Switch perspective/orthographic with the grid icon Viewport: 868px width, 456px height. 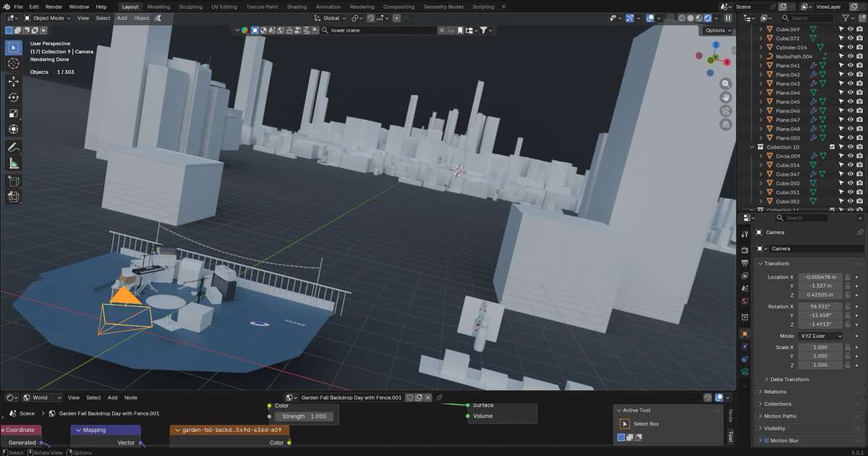click(x=726, y=124)
